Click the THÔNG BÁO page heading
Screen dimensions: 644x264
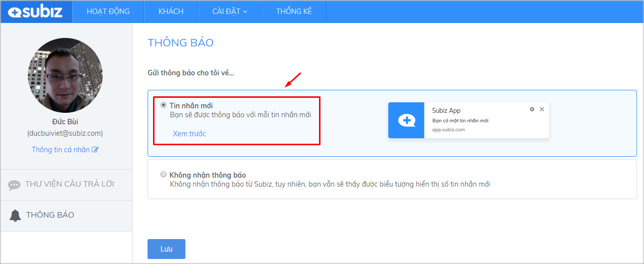pos(181,43)
